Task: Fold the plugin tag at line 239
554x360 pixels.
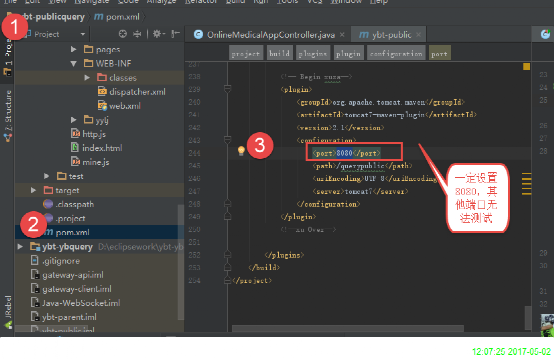Action: tap(228, 89)
